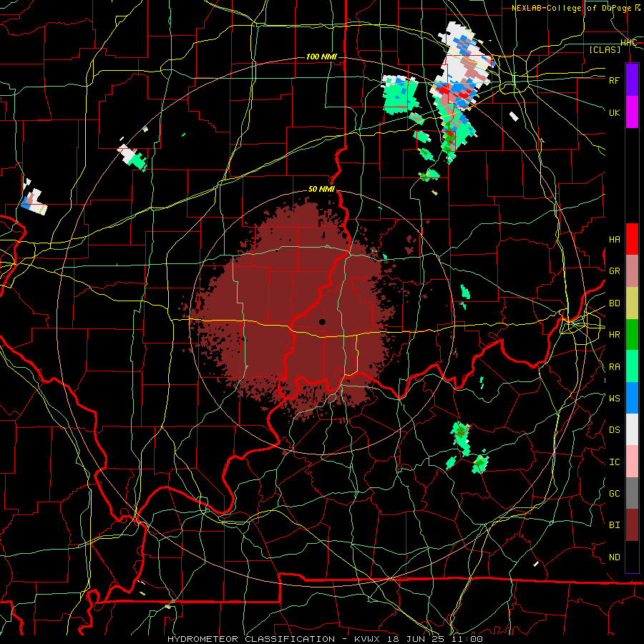This screenshot has width=644, height=644.
Task: Click the white DS legend swatch
Action: pyautogui.click(x=632, y=429)
